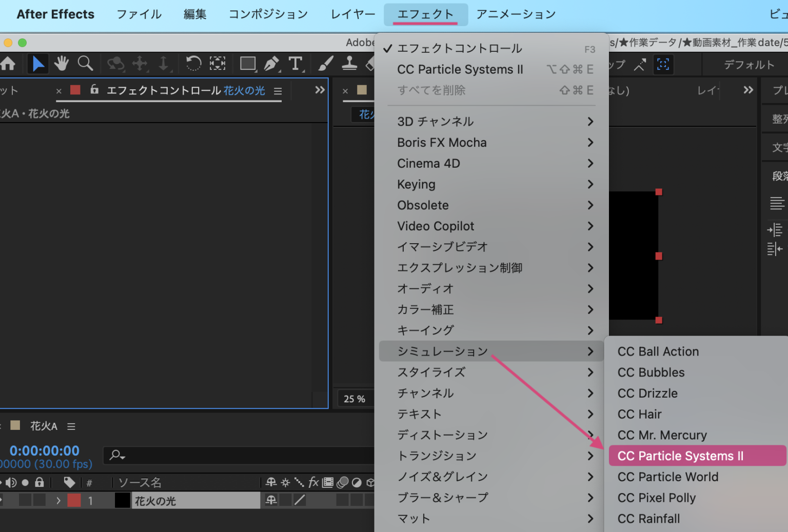Image resolution: width=788 pixels, height=532 pixels.
Task: Lock the 花火の光 layer
Action: pyautogui.click(x=40, y=501)
